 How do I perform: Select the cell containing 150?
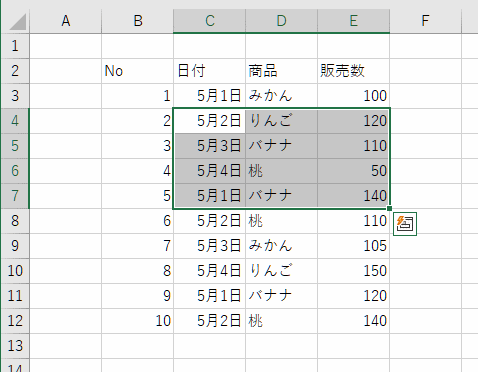[353, 271]
